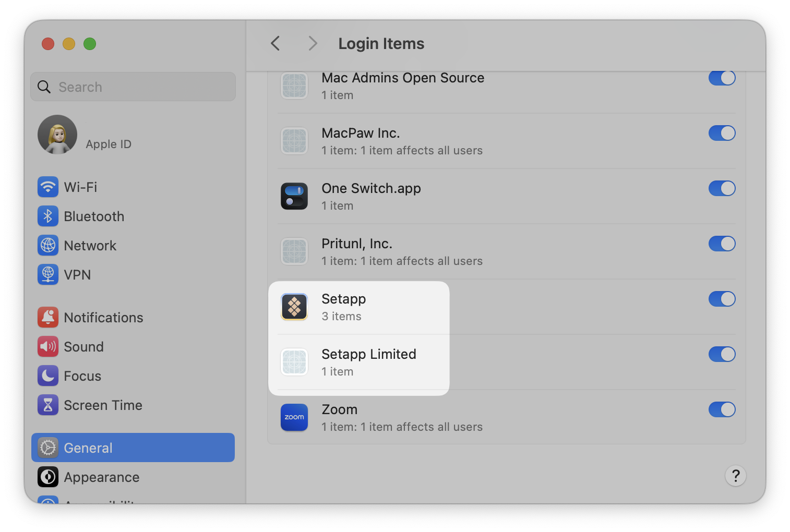Select the Notifications bell icon
Screen dimensions: 790x532
coord(47,317)
